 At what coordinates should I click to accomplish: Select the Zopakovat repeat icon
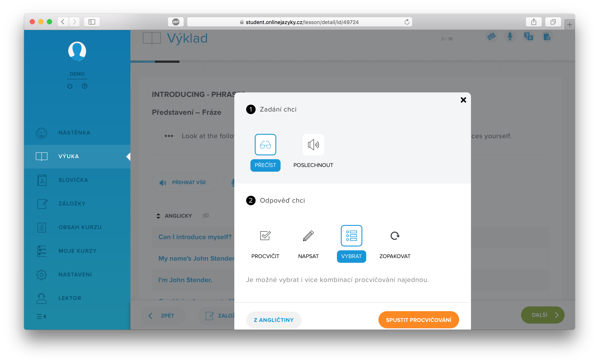[395, 236]
